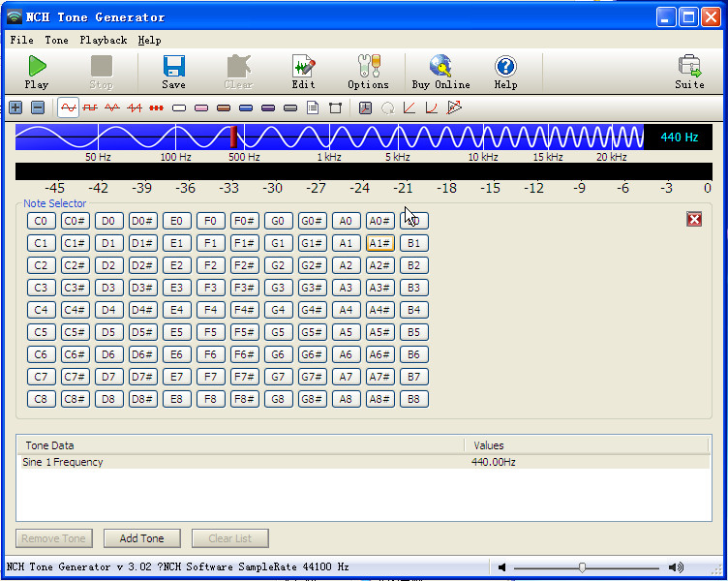Screen dimensions: 728x581
Task: Select the Sine 1 Frequency row
Action: pos(242,463)
